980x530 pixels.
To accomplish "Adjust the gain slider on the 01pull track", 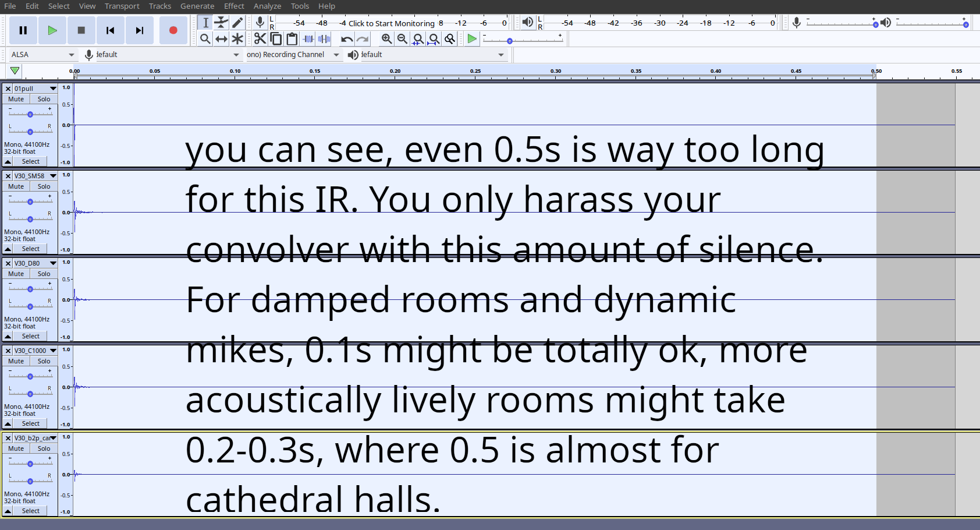I will pyautogui.click(x=30, y=114).
